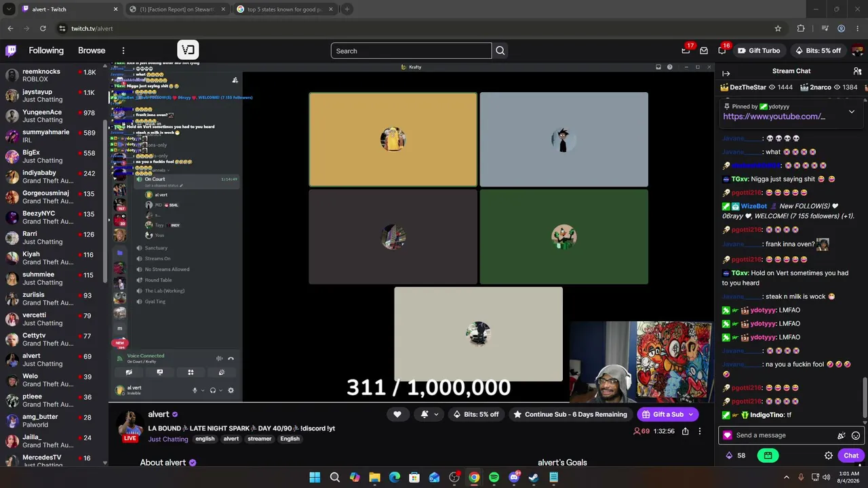Screen dimensions: 868x488
Task: Open the three-dot more menu beside Browse
Action: tap(123, 51)
